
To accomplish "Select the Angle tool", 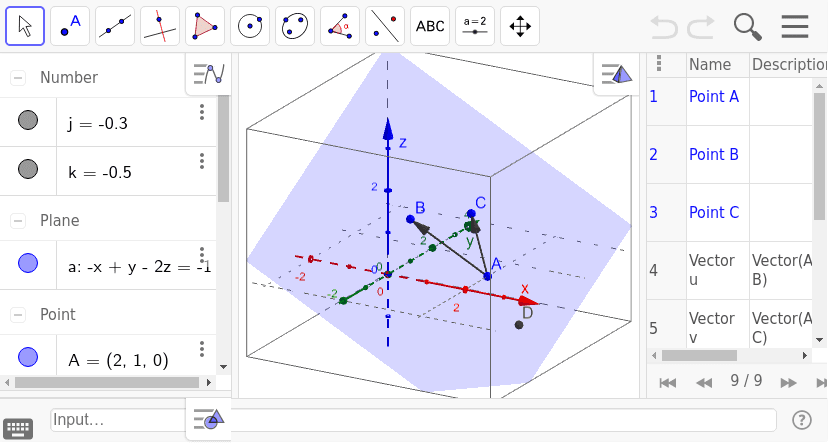I will point(339,26).
